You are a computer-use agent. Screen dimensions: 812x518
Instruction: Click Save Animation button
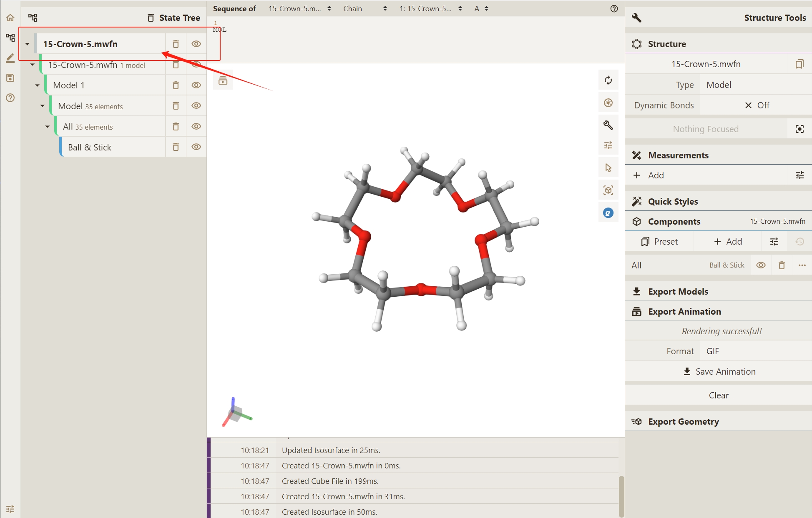(x=719, y=372)
